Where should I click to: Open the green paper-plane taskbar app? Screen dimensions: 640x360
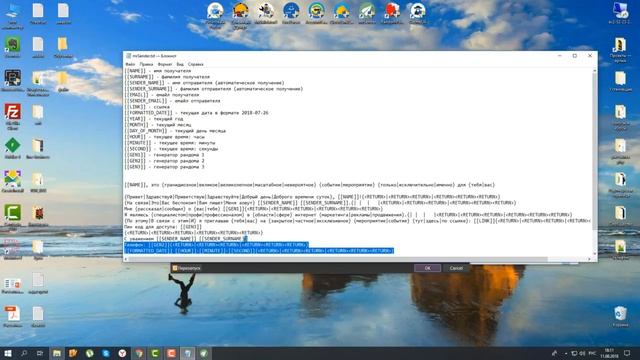point(204,353)
